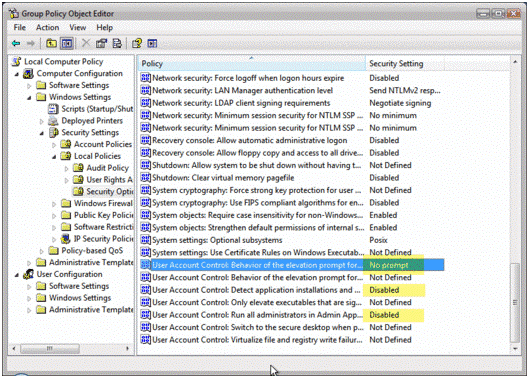The height and width of the screenshot is (378, 529).
Task: Expand the Policy-based QoS node
Action: click(x=41, y=251)
